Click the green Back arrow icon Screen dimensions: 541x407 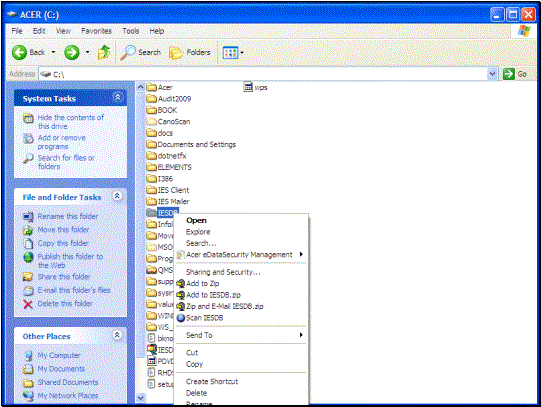[x=19, y=53]
